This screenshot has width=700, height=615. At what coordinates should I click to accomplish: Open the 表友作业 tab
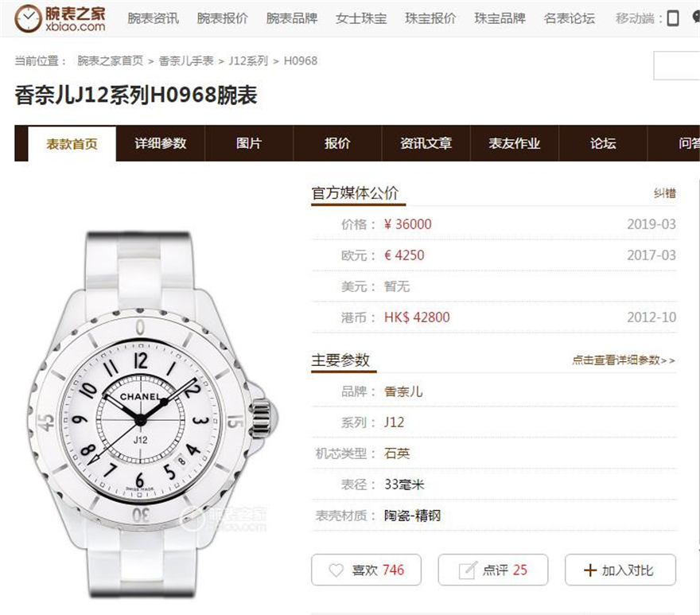pos(515,143)
